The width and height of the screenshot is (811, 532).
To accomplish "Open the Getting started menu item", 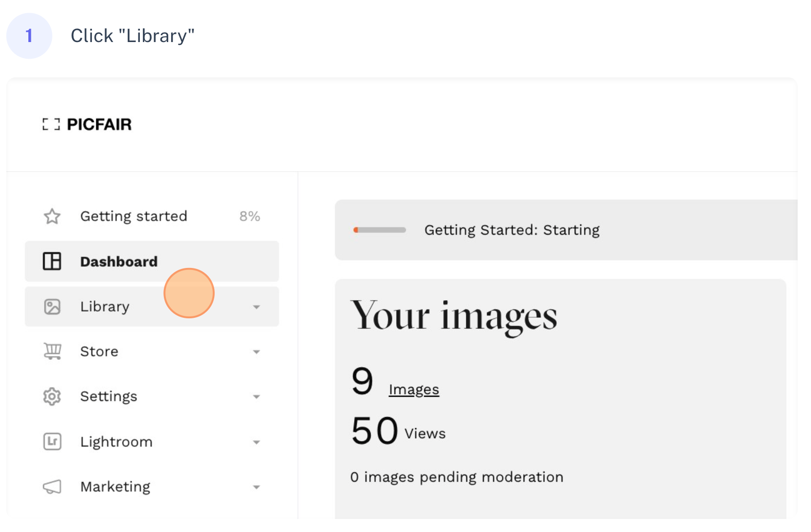I will pos(152,216).
